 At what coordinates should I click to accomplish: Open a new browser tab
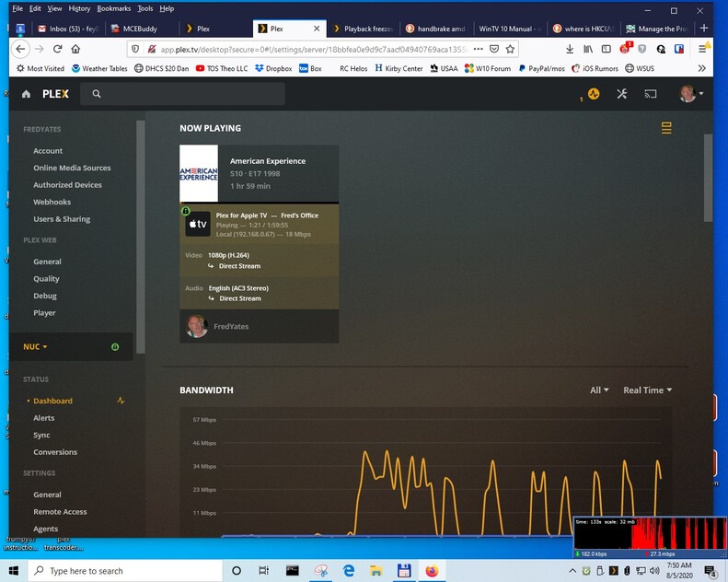click(704, 29)
